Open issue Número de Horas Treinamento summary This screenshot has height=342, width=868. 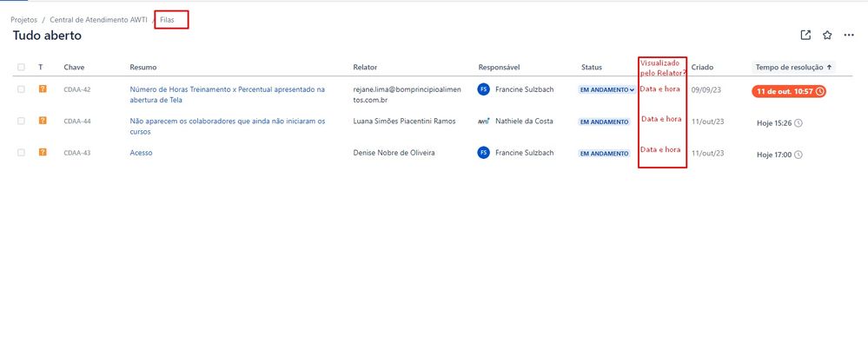point(228,95)
